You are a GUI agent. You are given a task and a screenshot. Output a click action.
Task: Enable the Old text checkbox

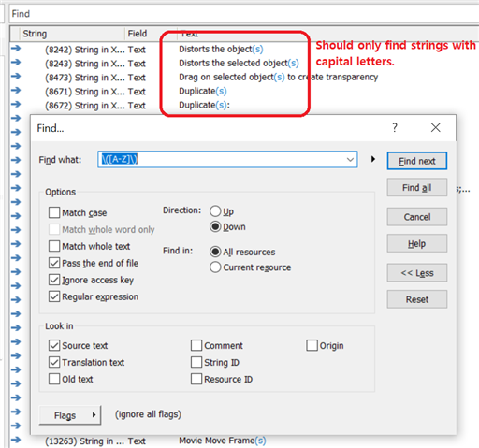(x=54, y=379)
